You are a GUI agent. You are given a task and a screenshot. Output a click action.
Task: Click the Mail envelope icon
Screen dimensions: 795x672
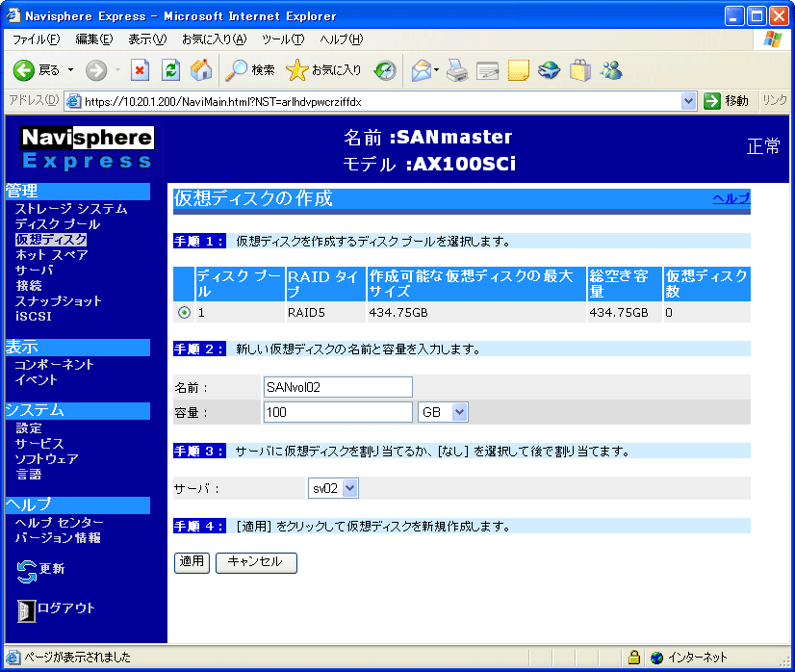421,70
